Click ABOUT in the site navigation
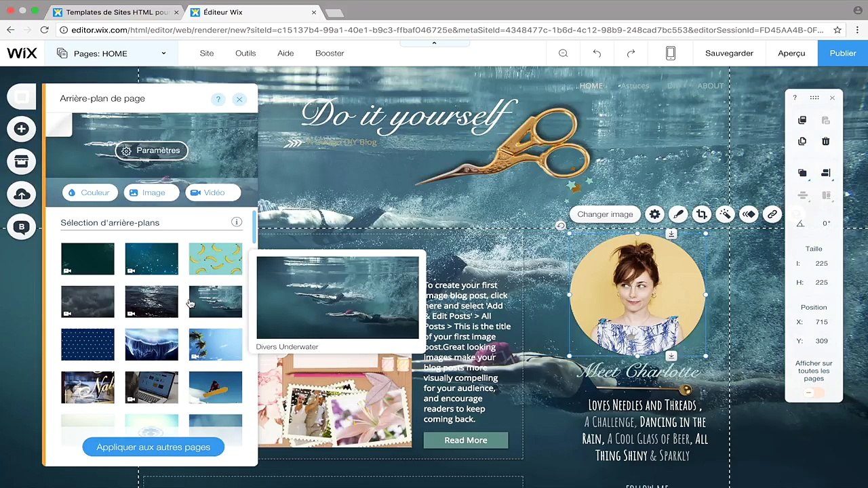868x488 pixels. pos(710,85)
